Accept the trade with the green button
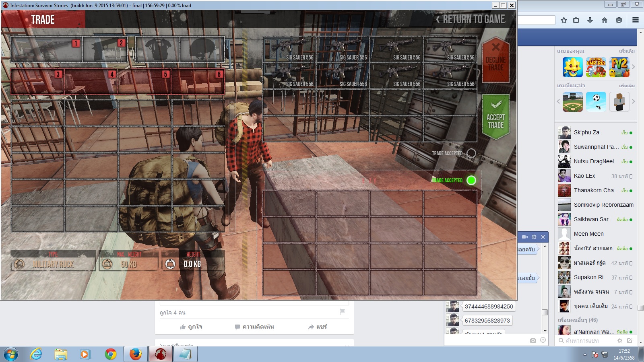Screen dimensions: 644x362 pyautogui.click(x=495, y=117)
